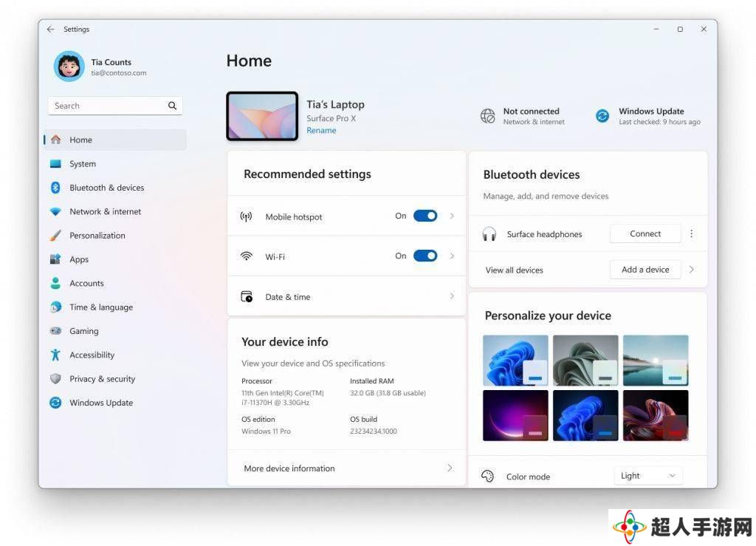The width and height of the screenshot is (756, 546).
Task: Open the Color mode dropdown
Action: click(648, 476)
